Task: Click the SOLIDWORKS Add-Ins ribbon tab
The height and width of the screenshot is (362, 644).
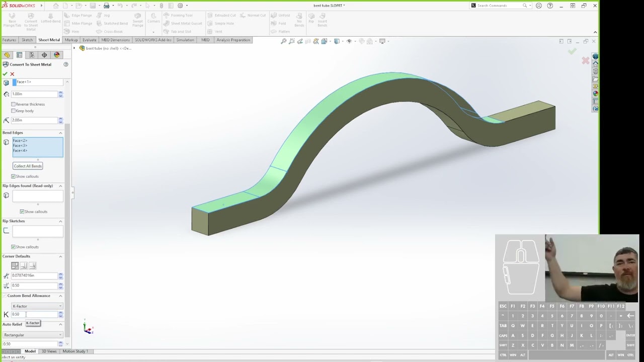Action: click(x=153, y=40)
